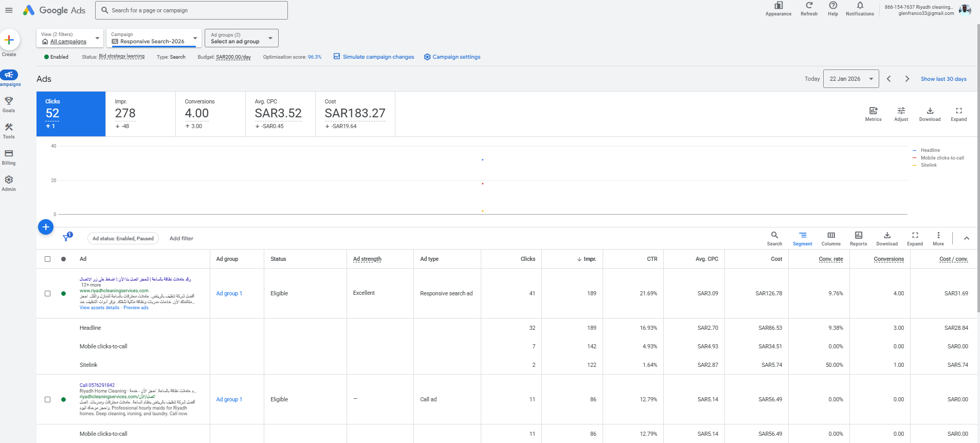980x443 pixels.
Task: Select the Conversions metric card
Action: point(210,114)
